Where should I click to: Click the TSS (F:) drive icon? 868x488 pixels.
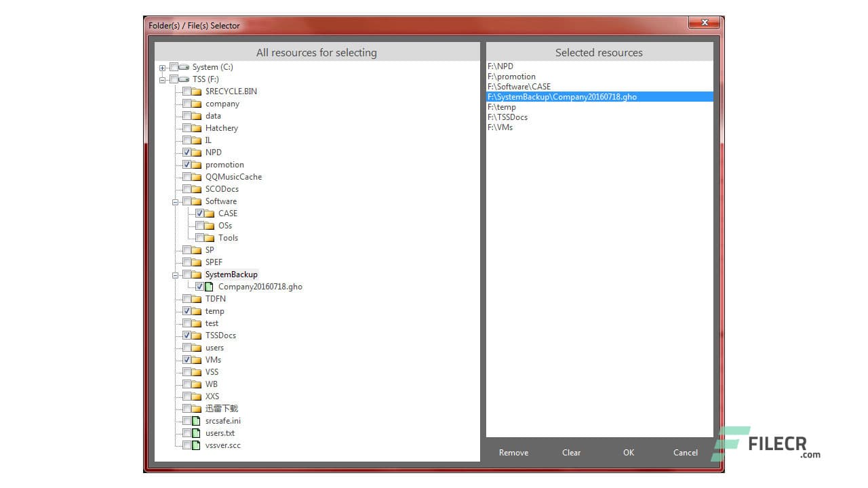184,79
